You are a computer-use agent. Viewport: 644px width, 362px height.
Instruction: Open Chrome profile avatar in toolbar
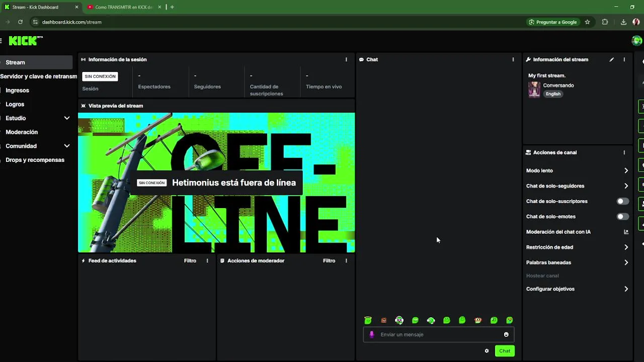pos(636,22)
